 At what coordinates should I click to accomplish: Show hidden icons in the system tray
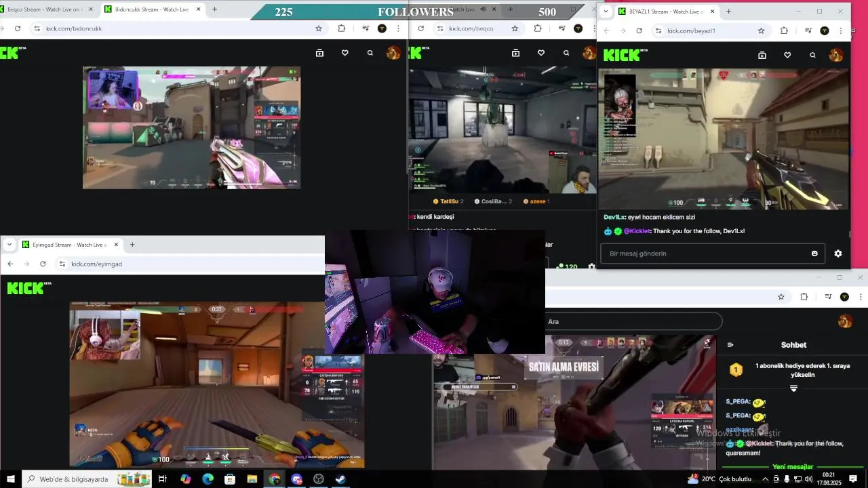766,479
